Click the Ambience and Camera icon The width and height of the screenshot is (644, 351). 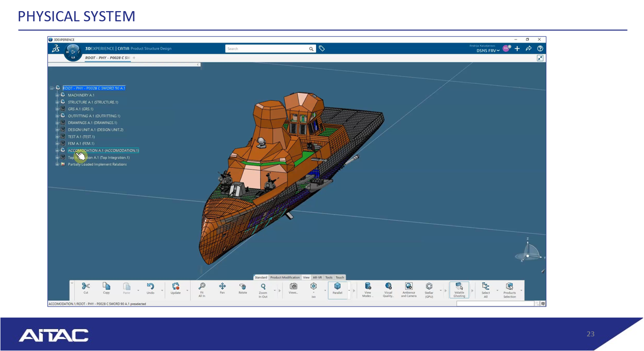click(409, 287)
